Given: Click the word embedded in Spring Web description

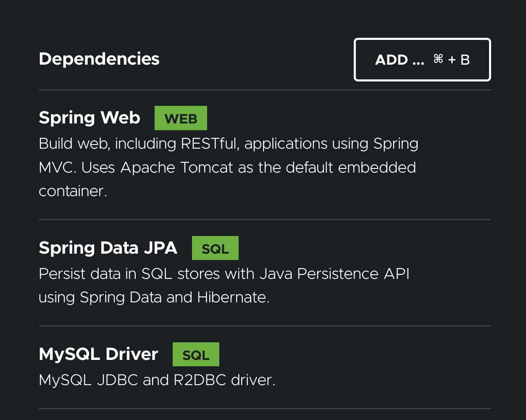Looking at the screenshot, I should click(x=377, y=168).
